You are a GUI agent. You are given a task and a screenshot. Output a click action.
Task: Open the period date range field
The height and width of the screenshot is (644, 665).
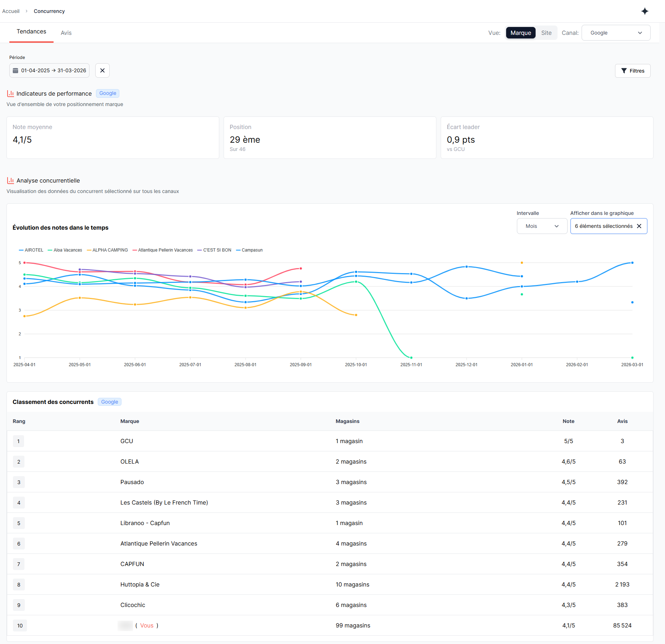[x=53, y=70]
